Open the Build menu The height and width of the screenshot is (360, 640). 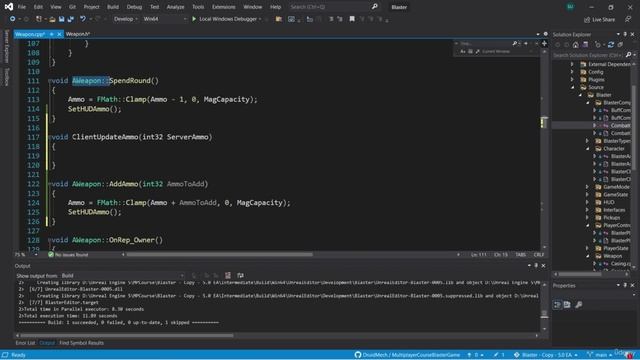113,7
